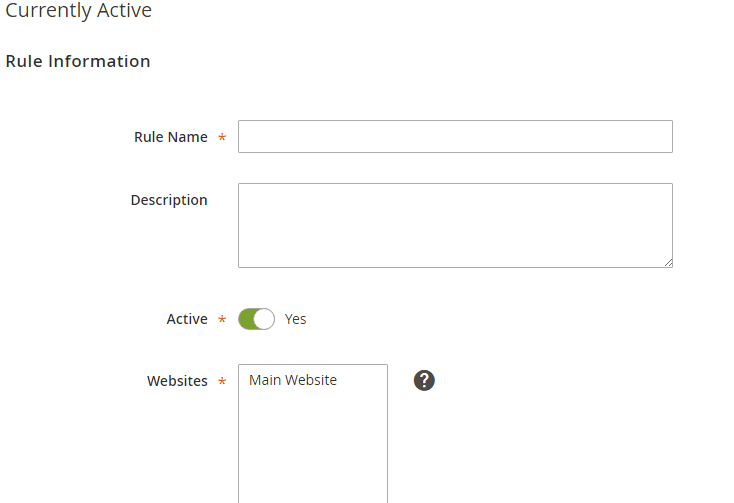Click the Websites field label
The image size is (734, 503).
177,381
